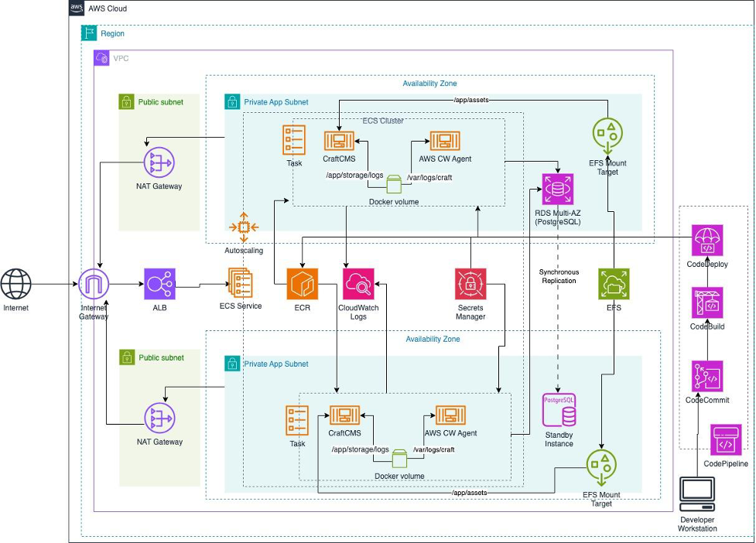Click the Developer Workstation icon
The width and height of the screenshot is (756, 543).
pos(697,489)
